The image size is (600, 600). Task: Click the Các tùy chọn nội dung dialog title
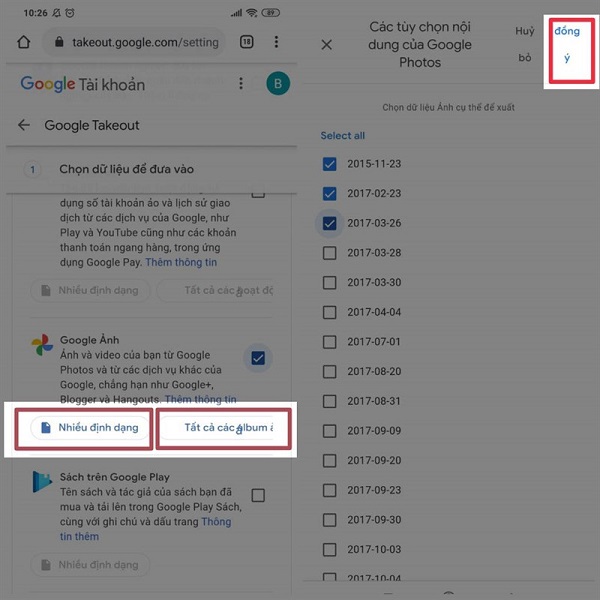(x=420, y=45)
